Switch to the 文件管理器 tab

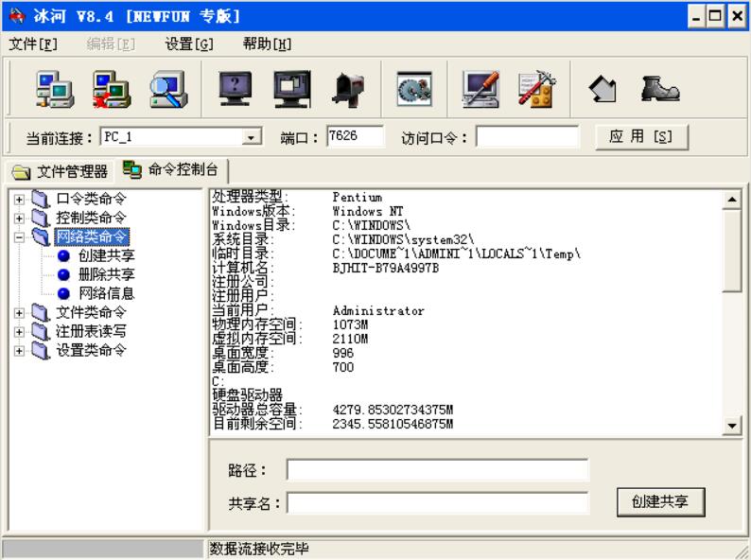coord(60,171)
